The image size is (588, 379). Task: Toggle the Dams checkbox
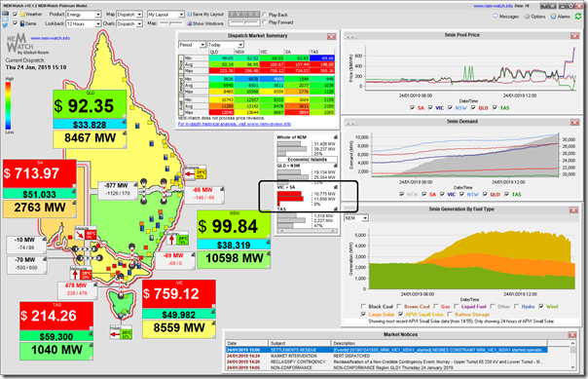tap(16, 23)
